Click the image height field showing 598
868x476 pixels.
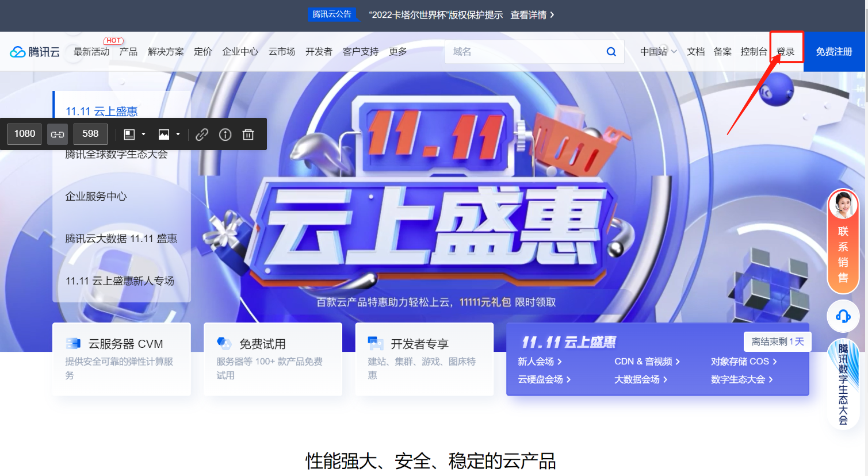[90, 134]
